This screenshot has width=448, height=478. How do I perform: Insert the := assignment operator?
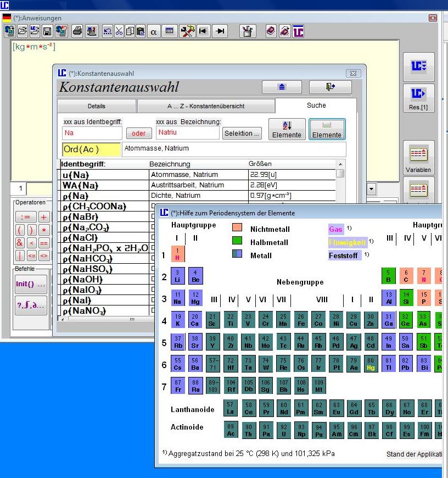pos(26,217)
